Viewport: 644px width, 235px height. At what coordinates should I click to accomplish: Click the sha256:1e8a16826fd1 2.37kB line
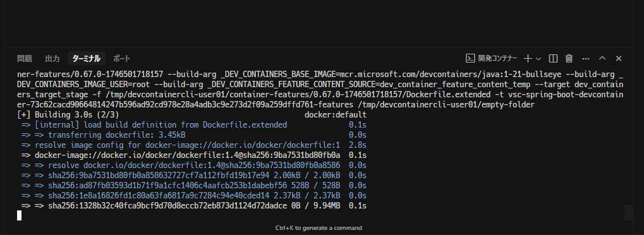[x=194, y=196]
